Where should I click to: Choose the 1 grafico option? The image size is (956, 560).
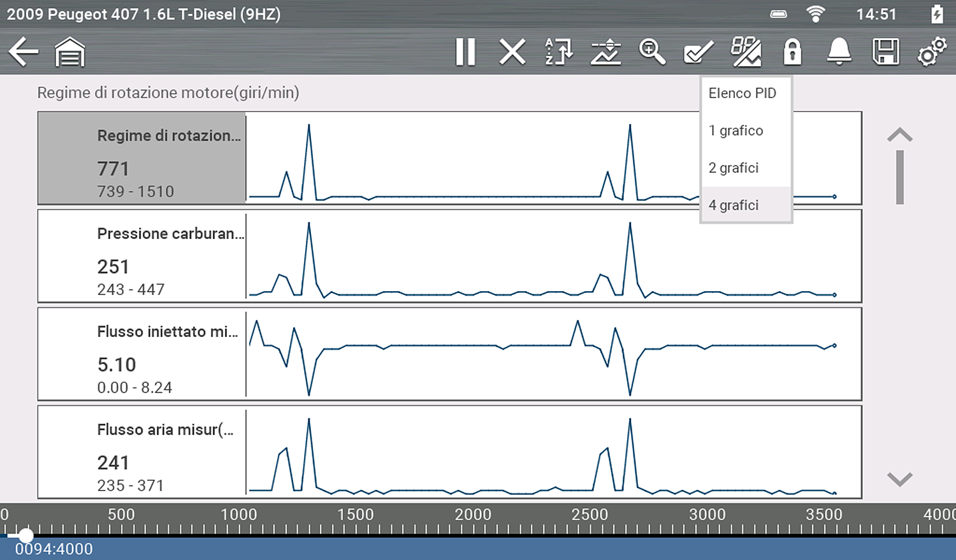(x=736, y=131)
